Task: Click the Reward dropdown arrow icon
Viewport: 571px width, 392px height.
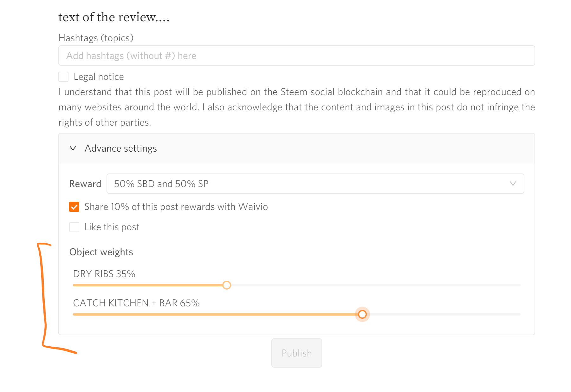Action: coord(513,184)
